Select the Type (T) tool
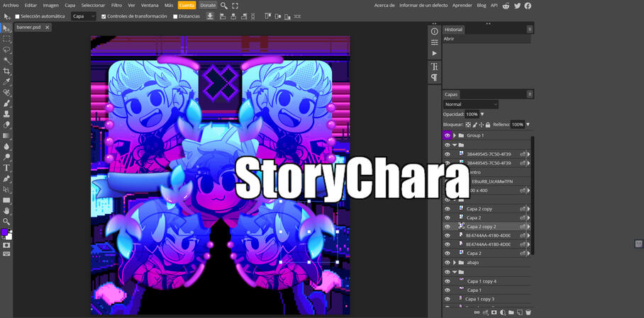Image resolution: width=644 pixels, height=318 pixels. 6,168
